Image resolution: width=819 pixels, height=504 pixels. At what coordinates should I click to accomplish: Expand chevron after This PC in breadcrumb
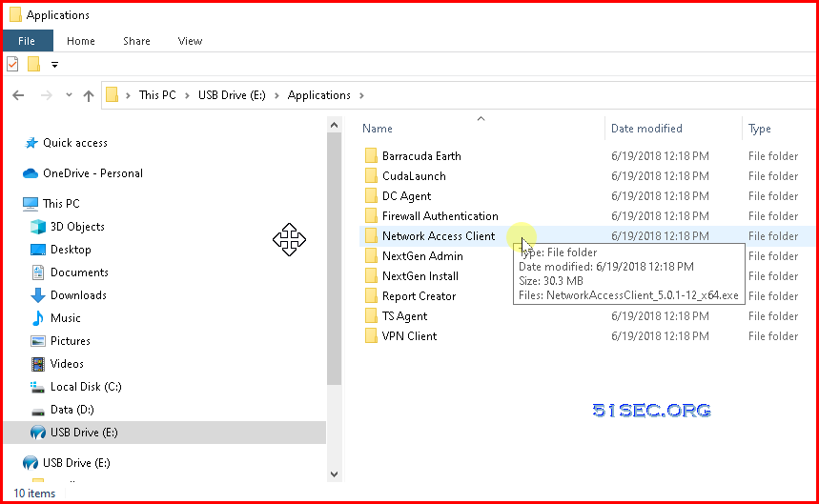187,95
